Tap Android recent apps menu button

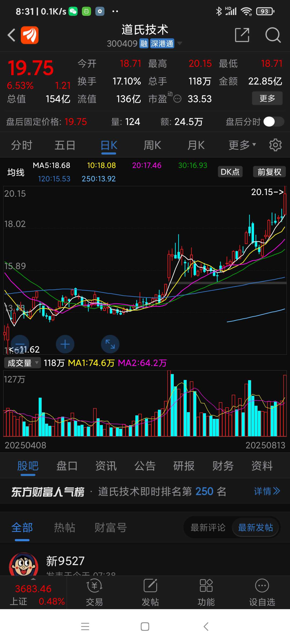pos(85,627)
